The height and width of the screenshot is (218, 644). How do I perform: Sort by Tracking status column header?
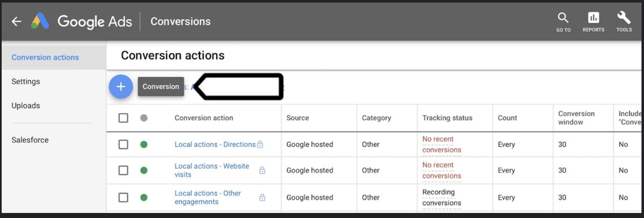tap(447, 118)
